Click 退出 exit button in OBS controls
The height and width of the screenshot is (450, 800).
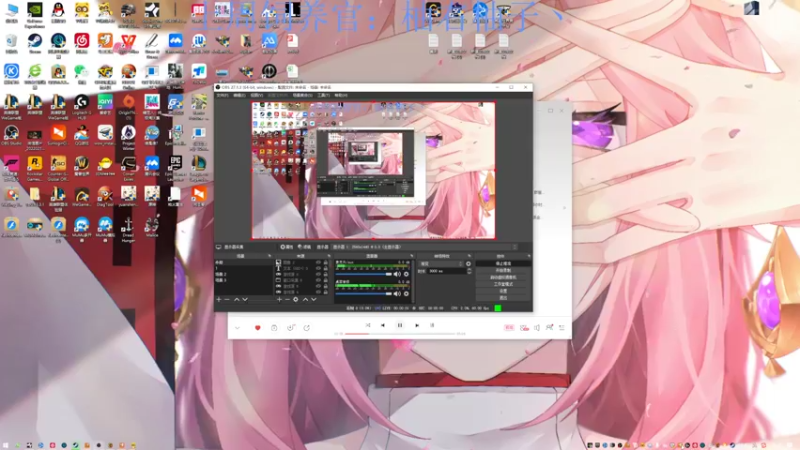(x=503, y=297)
